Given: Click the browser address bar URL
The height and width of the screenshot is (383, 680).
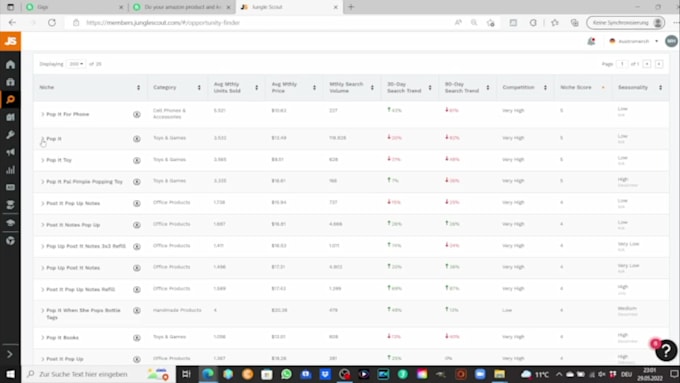Looking at the screenshot, I should (x=163, y=23).
